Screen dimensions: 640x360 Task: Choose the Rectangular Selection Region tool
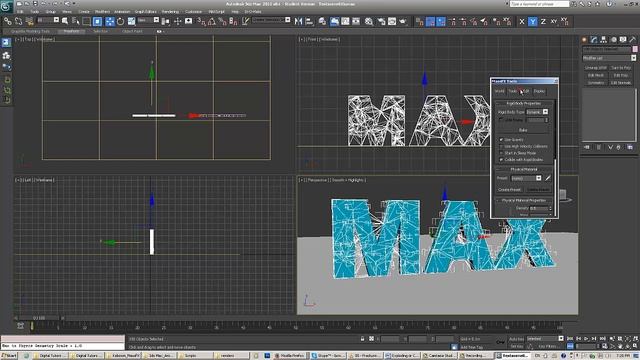click(87, 21)
